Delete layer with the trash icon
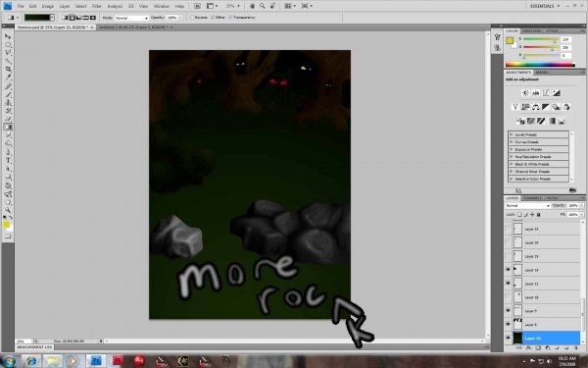 [576, 348]
